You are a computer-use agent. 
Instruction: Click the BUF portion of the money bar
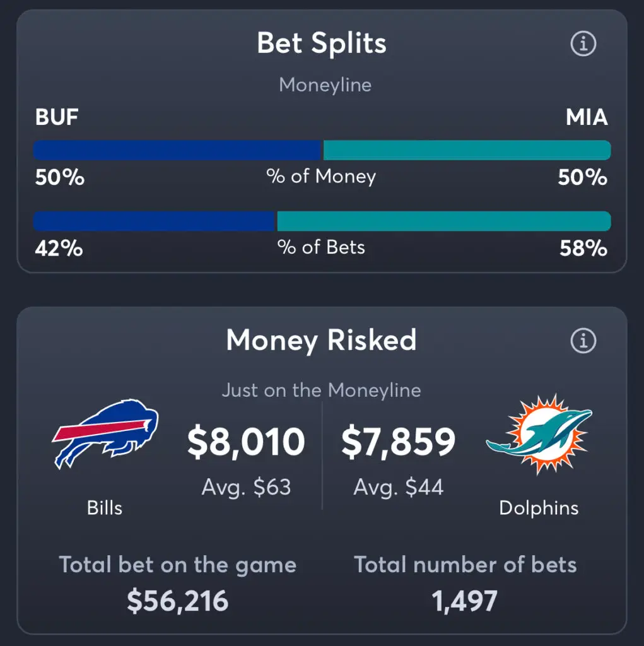pyautogui.click(x=178, y=150)
